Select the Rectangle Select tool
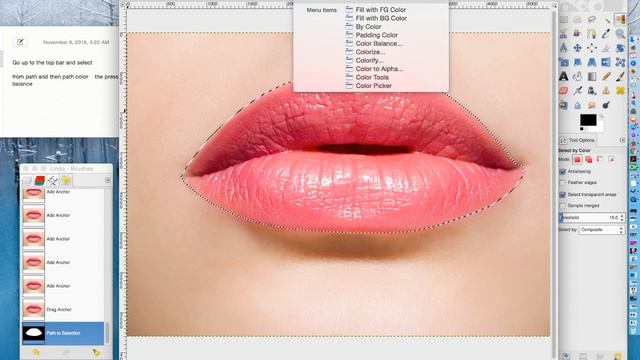The image size is (640, 360). pyautogui.click(x=564, y=19)
